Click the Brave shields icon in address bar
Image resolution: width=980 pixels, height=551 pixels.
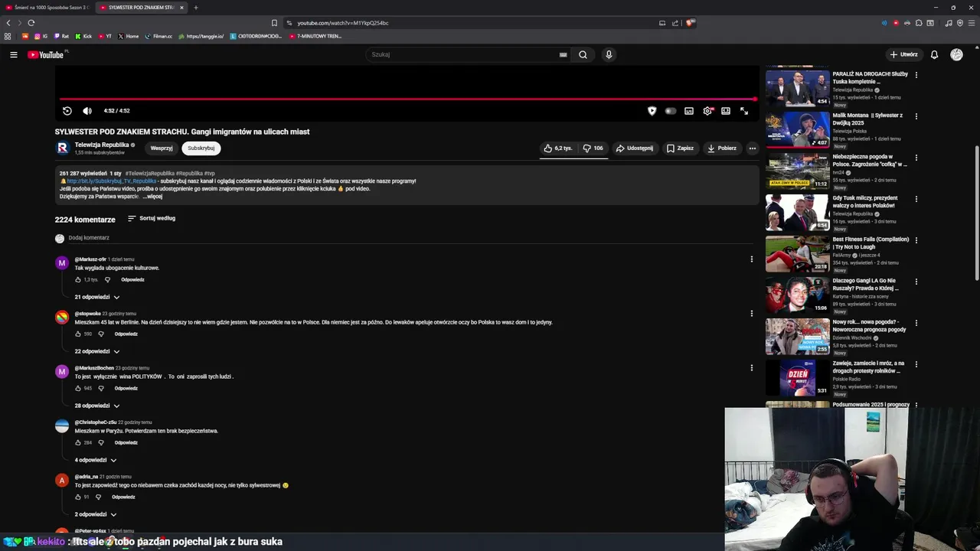click(x=691, y=23)
